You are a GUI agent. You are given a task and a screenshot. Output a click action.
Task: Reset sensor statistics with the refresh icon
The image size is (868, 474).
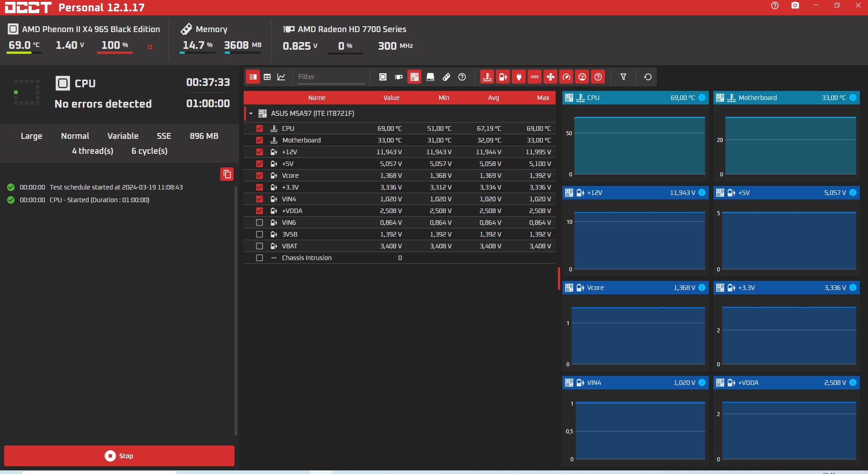[648, 77]
